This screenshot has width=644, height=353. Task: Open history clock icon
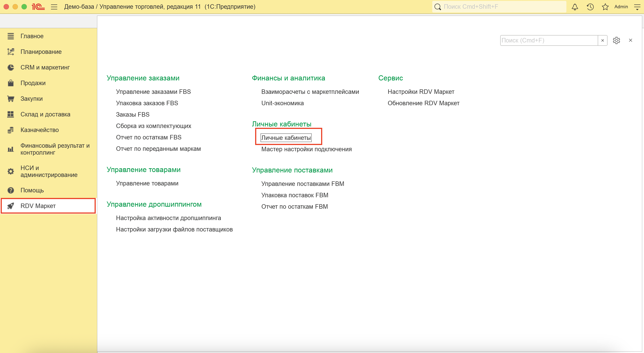pos(590,7)
